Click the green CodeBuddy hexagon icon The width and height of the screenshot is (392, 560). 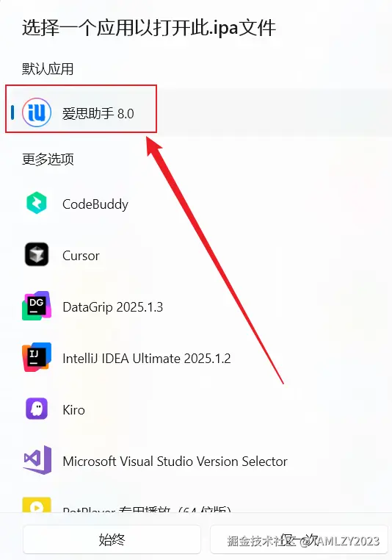coord(37,204)
